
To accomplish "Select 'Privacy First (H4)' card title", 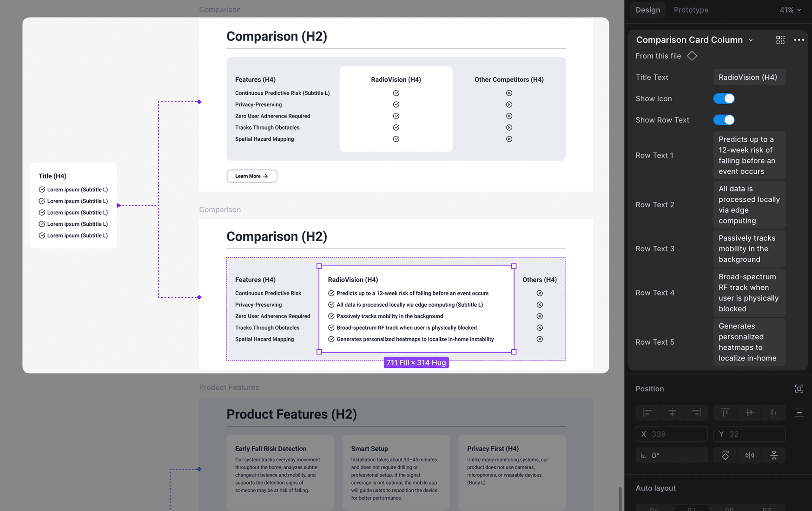I will [493, 449].
